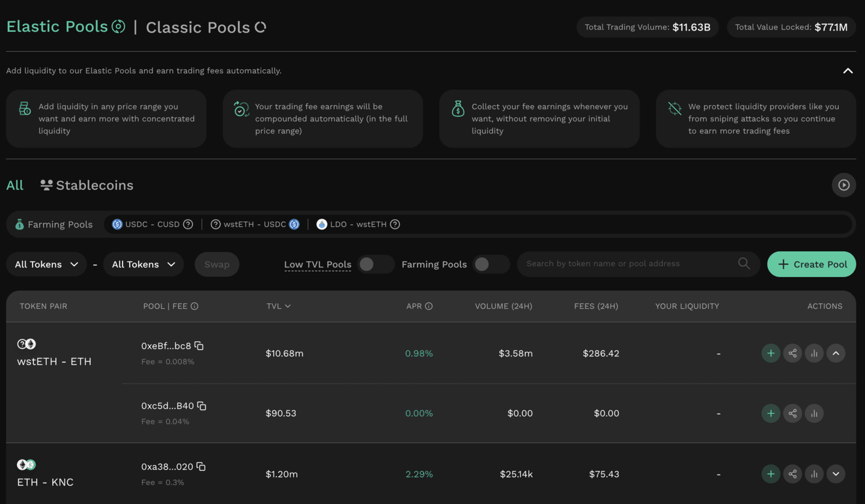The height and width of the screenshot is (504, 865).
Task: Click the help icon after LDO - wstETH
Action: coord(395,224)
